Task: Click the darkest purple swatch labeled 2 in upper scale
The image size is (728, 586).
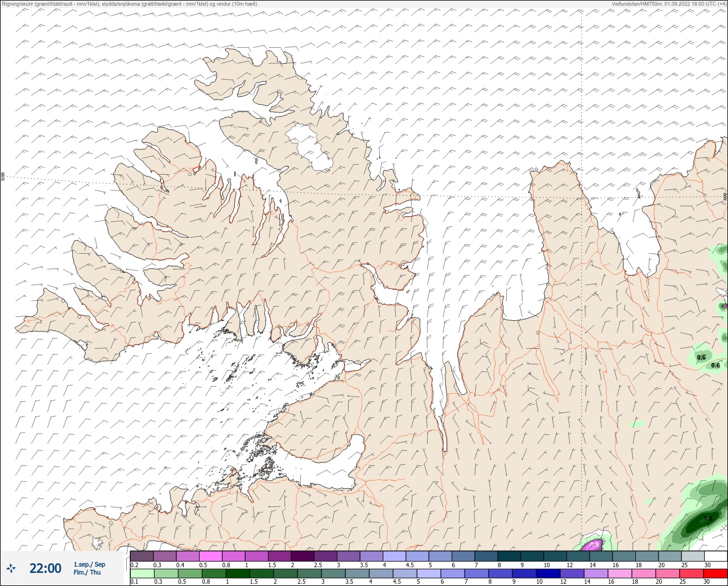Action: click(x=302, y=556)
